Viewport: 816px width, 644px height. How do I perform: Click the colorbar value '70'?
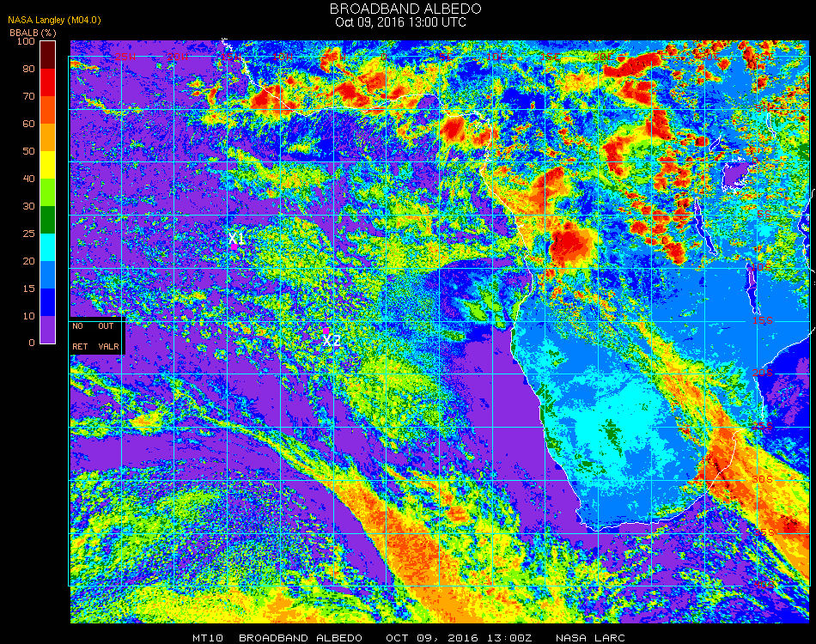(x=28, y=96)
